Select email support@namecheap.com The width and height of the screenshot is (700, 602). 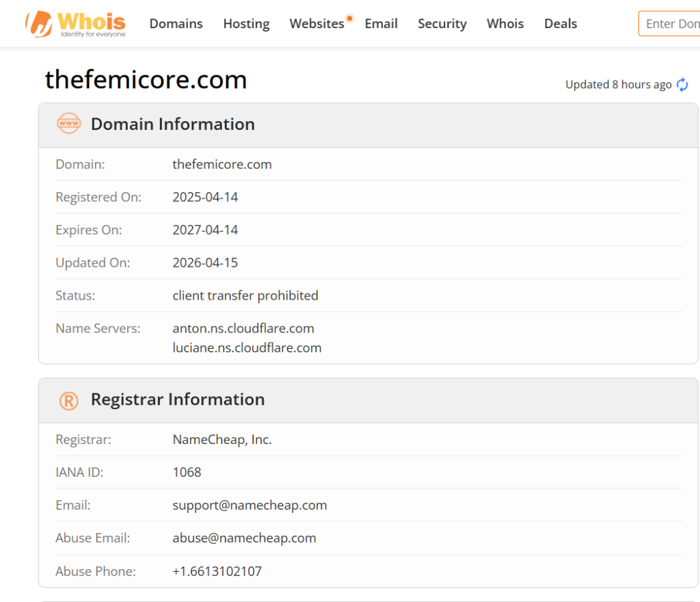click(x=250, y=505)
